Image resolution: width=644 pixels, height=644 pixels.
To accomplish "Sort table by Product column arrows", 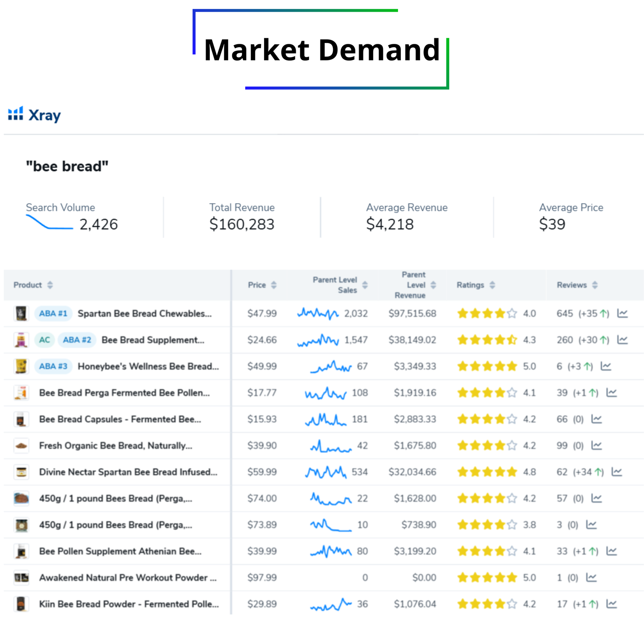I will click(50, 285).
